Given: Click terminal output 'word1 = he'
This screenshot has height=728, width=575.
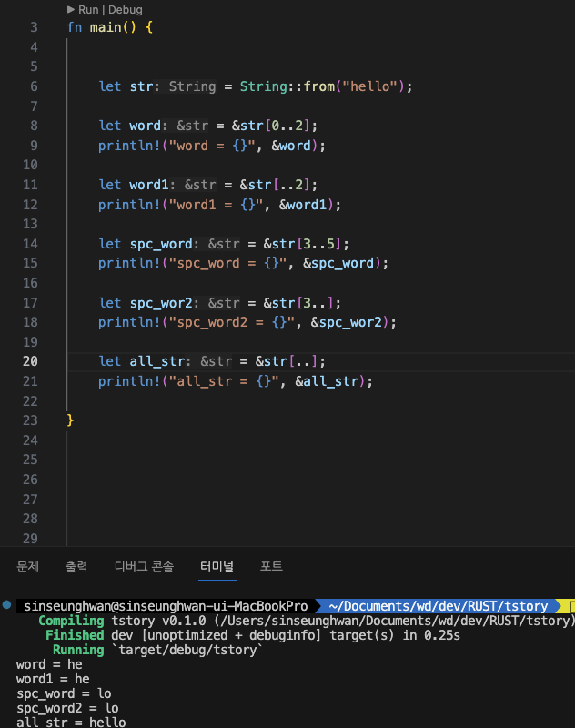Looking at the screenshot, I should point(53,679).
